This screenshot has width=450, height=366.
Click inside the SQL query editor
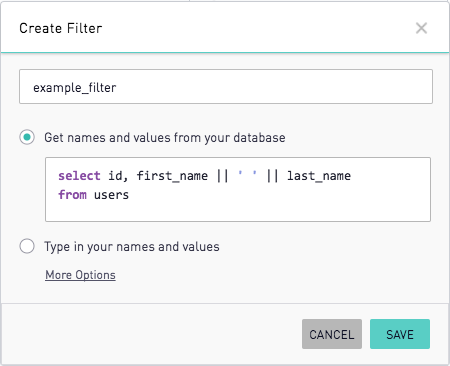click(238, 189)
